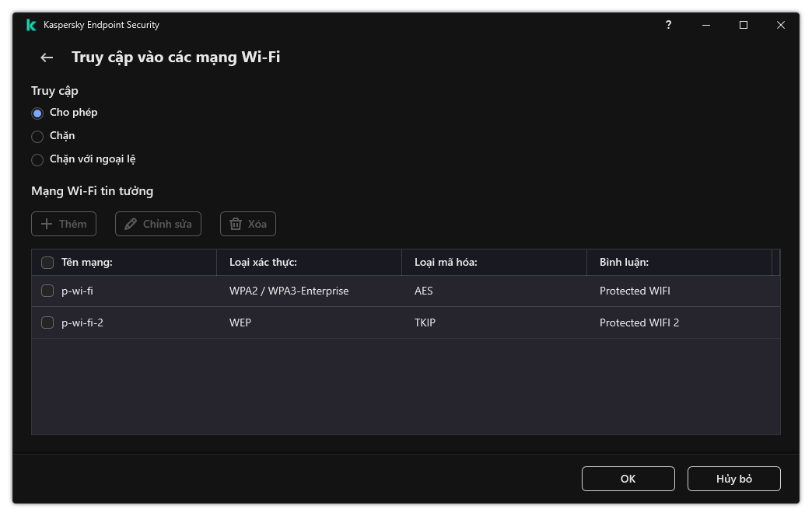Click the plus icon on the Thêm button
The height and width of the screenshot is (516, 812).
pyautogui.click(x=48, y=224)
